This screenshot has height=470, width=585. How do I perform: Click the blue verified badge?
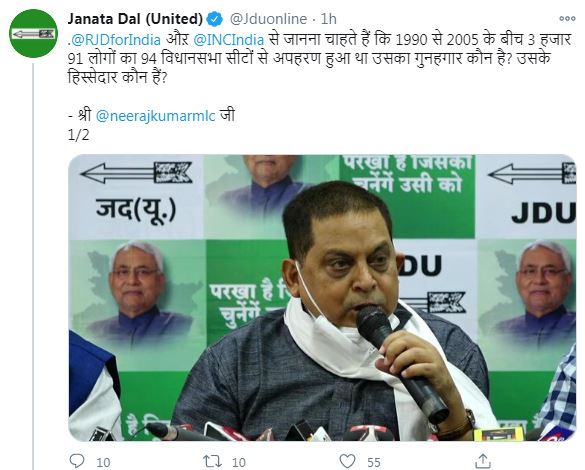[215, 19]
